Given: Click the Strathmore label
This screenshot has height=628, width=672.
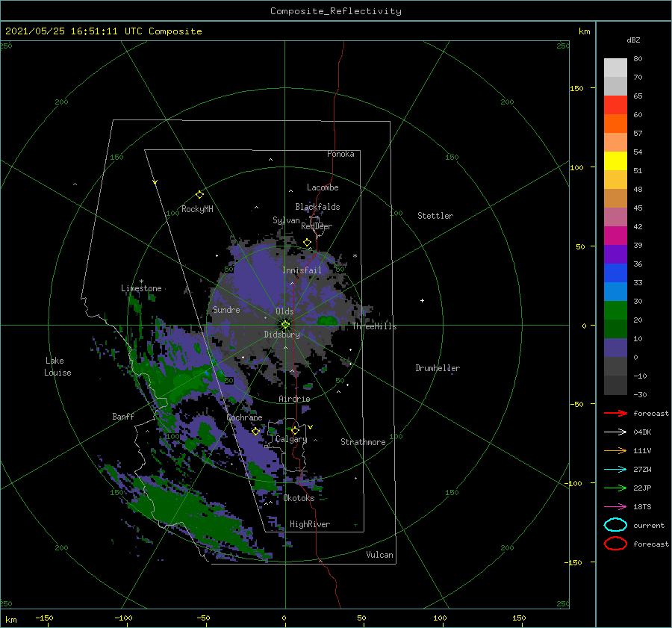Looking at the screenshot, I should click(x=363, y=442).
